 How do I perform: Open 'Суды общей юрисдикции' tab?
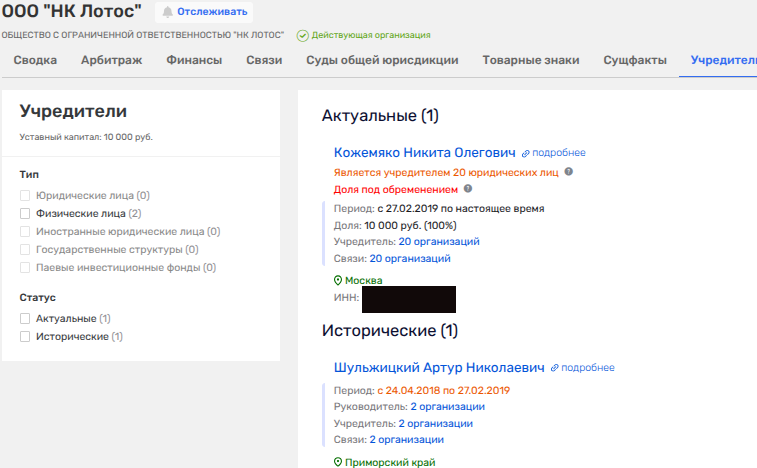(382, 60)
